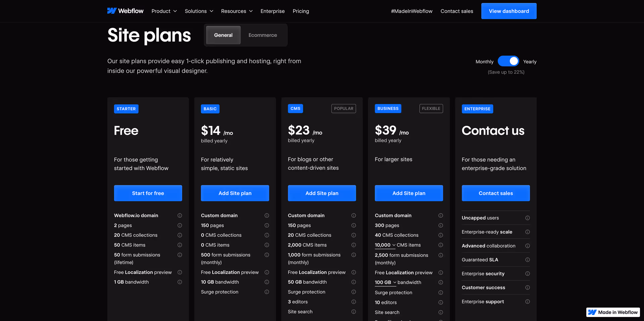
Task: Add Site plan for the CMS tier
Action: 322,193
